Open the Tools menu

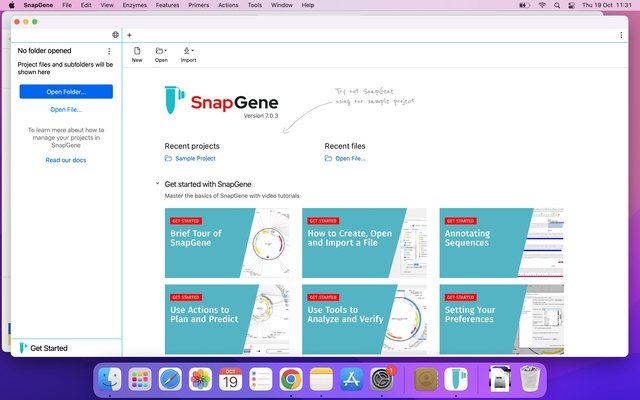[255, 5]
